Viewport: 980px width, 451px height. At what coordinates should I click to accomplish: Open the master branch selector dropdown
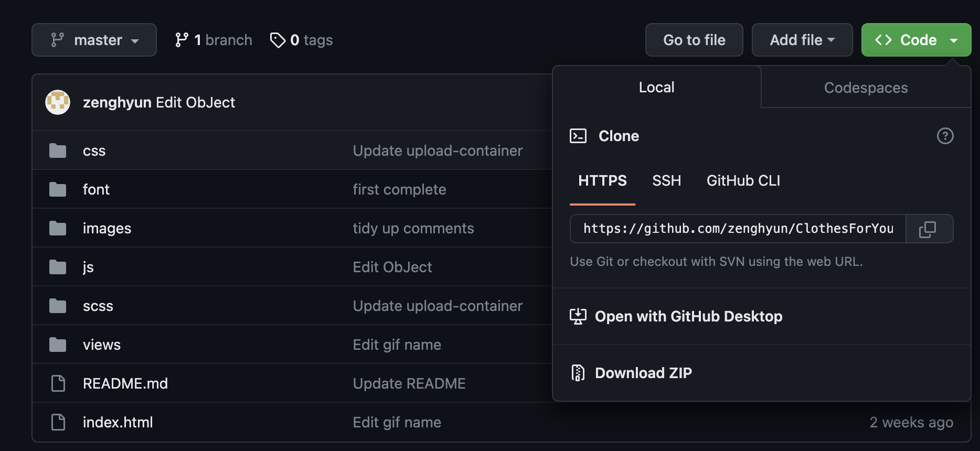coord(94,40)
